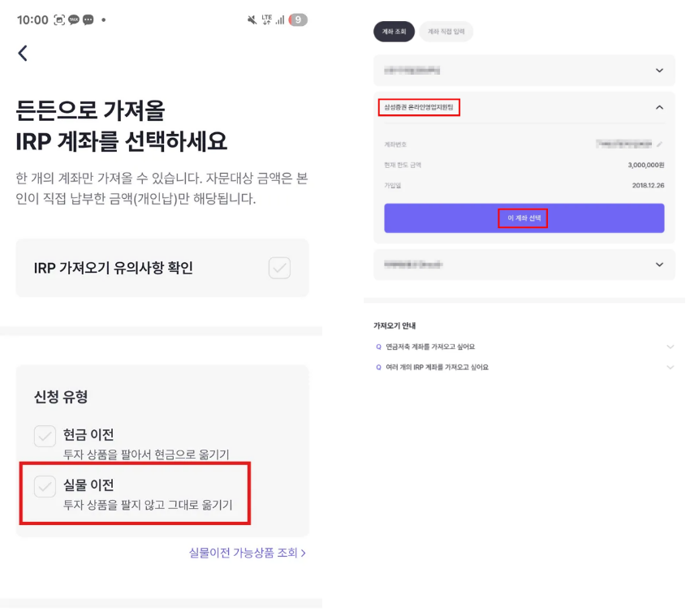Click the Q icon beside 여러 개의 IRP question

pyautogui.click(x=378, y=367)
